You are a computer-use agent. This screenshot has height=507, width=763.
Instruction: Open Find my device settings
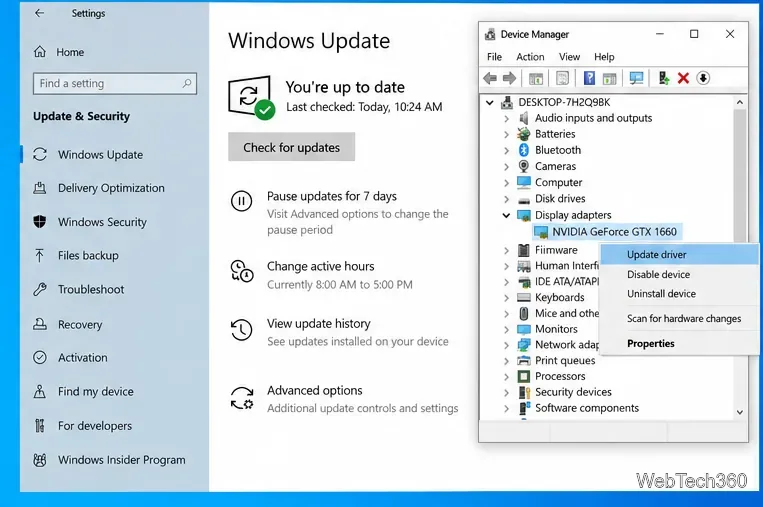[x=83, y=392]
